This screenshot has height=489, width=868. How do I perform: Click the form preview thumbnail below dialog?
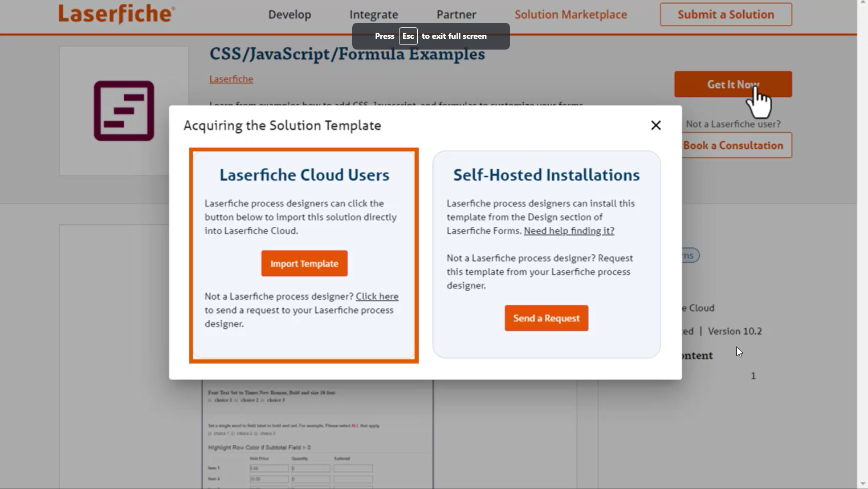click(317, 434)
